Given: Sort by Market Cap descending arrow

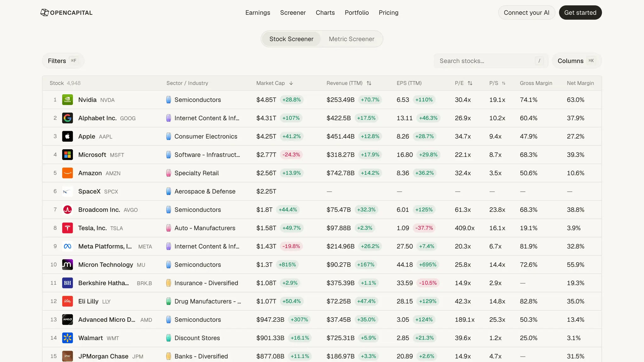Looking at the screenshot, I should [x=291, y=83].
